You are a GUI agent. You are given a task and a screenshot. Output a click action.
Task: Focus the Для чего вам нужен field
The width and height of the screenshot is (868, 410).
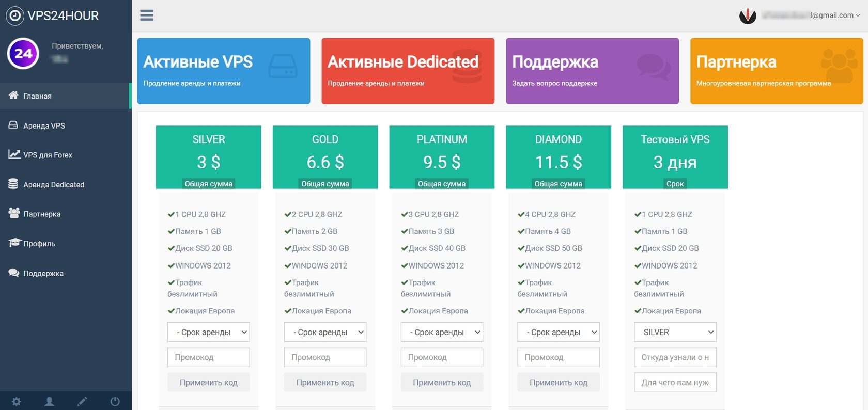(675, 382)
